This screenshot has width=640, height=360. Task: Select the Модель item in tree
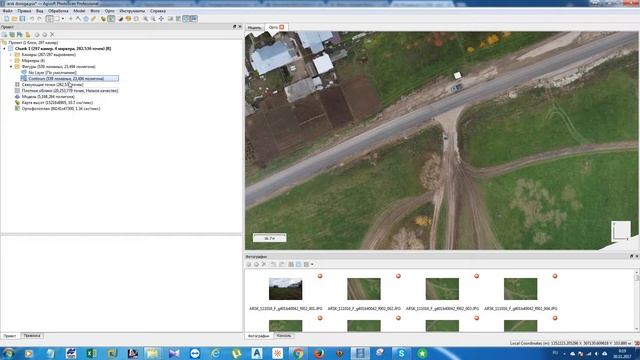pos(48,97)
